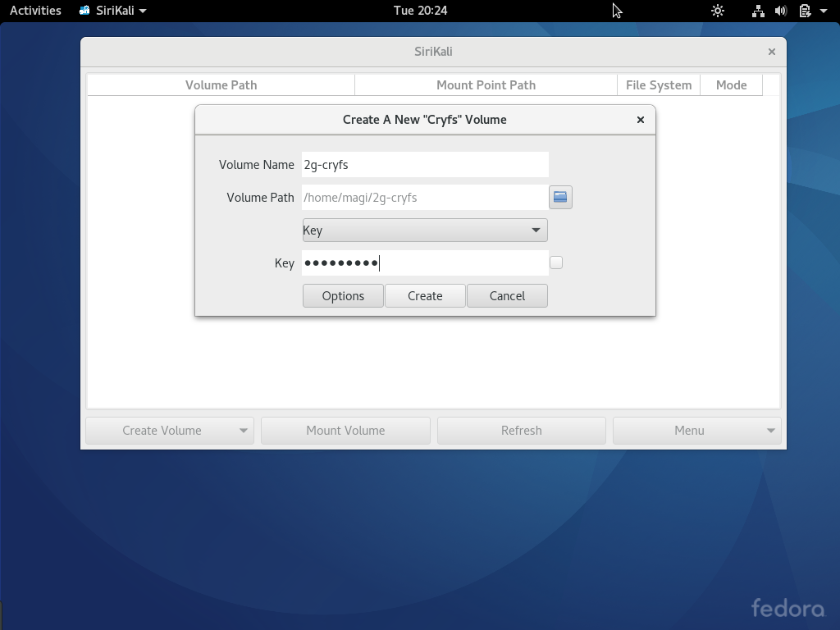Close the Create A New Cryfs Volume dialog
Viewport: 840px width, 630px height.
[640, 120]
